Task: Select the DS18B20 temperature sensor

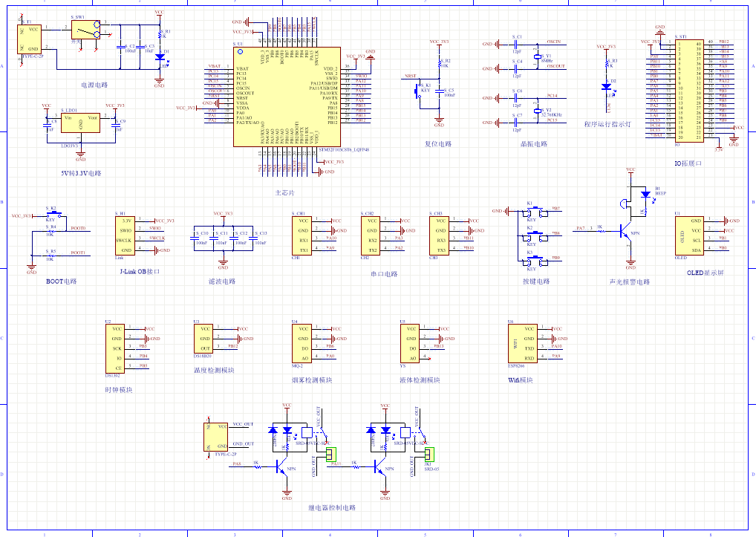Action: click(206, 337)
